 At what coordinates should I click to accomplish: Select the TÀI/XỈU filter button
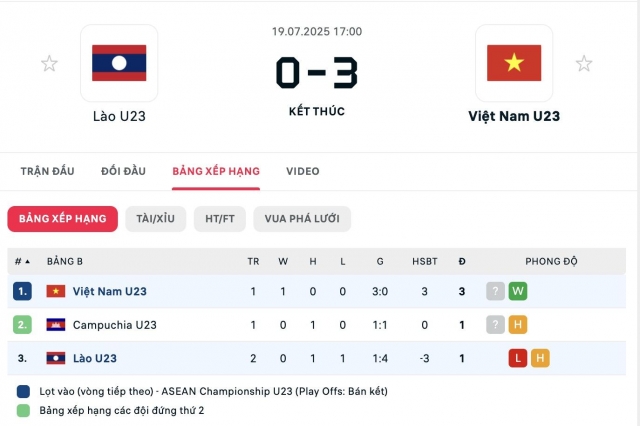tap(156, 219)
